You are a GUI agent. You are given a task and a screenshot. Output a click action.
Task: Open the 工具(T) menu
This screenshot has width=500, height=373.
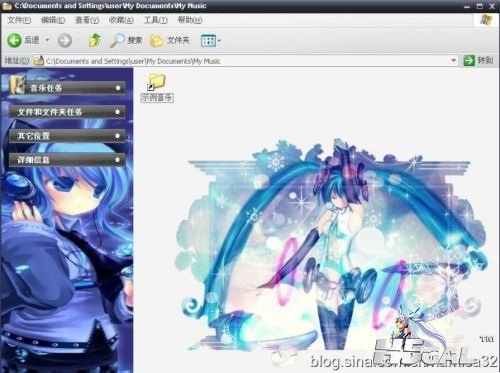155,20
